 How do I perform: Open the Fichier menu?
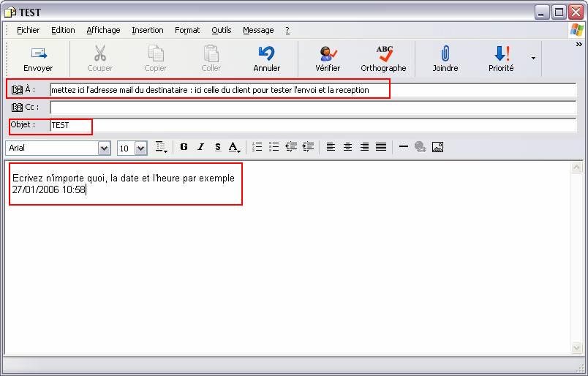pos(28,31)
